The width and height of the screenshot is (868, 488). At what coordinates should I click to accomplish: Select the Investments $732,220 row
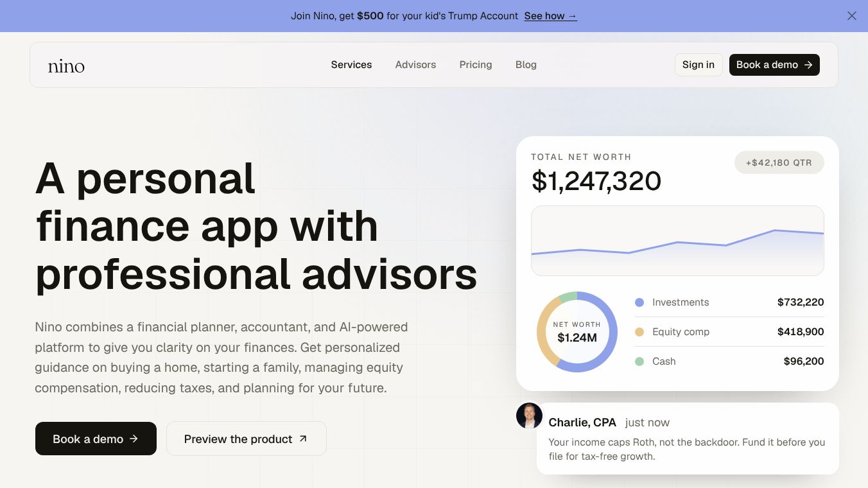point(729,302)
